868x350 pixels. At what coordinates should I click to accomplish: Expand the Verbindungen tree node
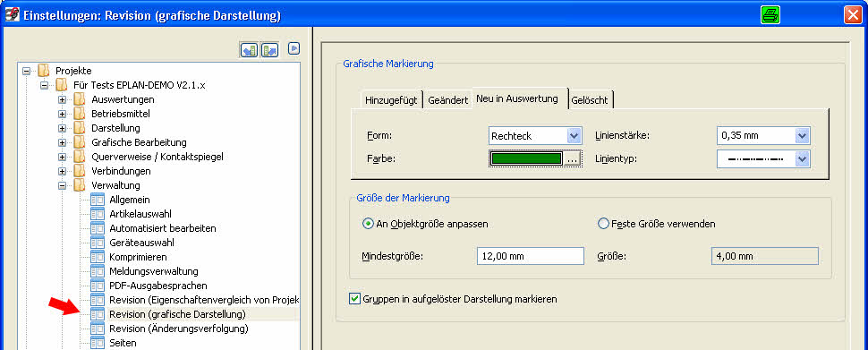[62, 171]
